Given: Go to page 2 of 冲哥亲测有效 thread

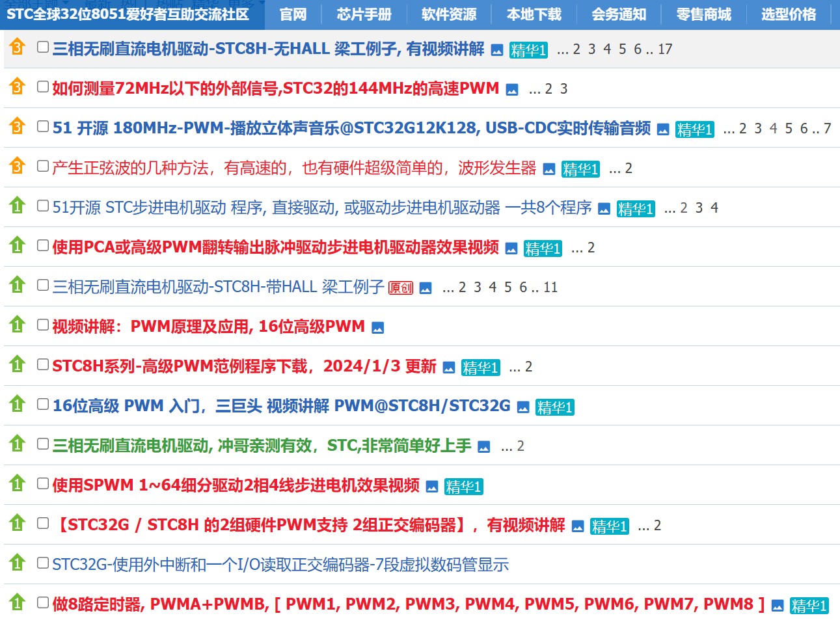Looking at the screenshot, I should [521, 446].
